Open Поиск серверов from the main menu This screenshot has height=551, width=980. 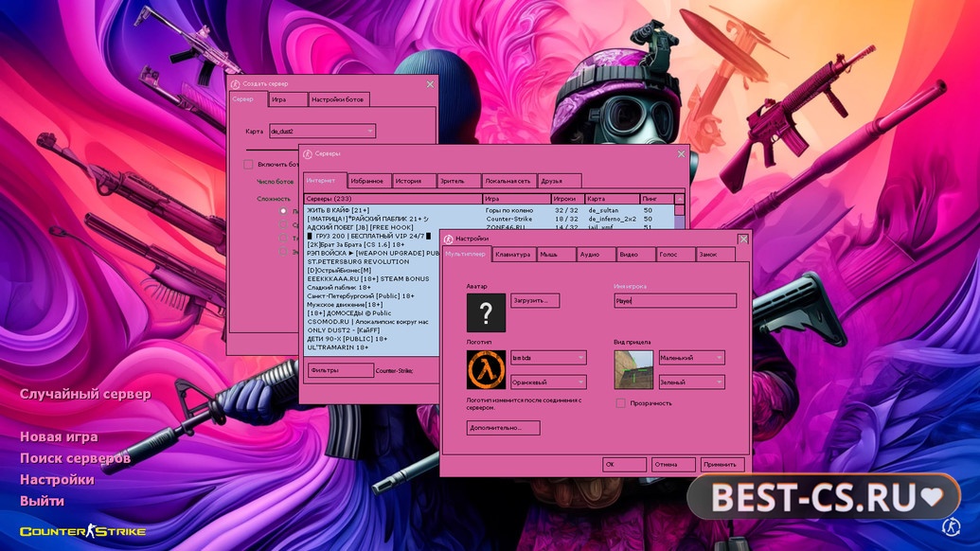[75, 458]
